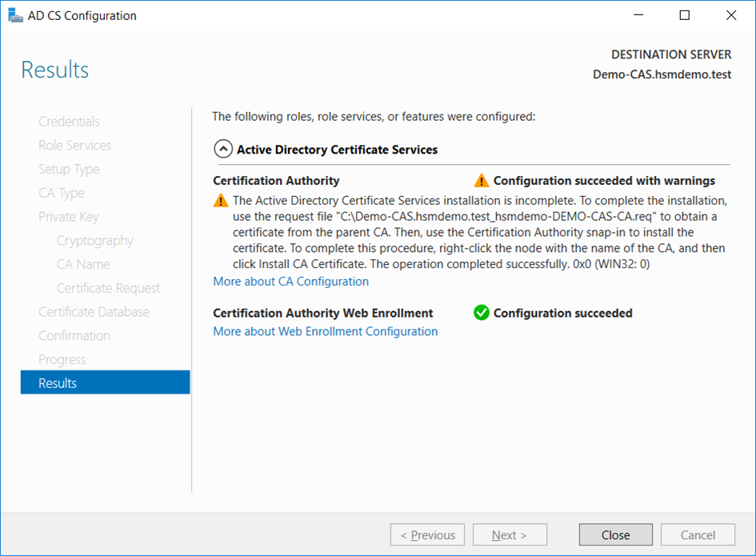Collapse the Active Directory Certificate Services section
756x556 pixels.
tap(222, 150)
